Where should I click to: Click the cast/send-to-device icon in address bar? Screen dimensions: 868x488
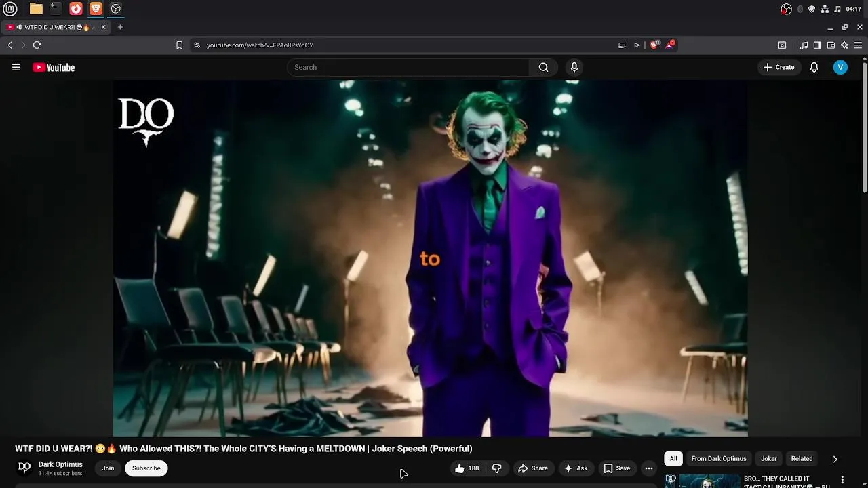[622, 45]
